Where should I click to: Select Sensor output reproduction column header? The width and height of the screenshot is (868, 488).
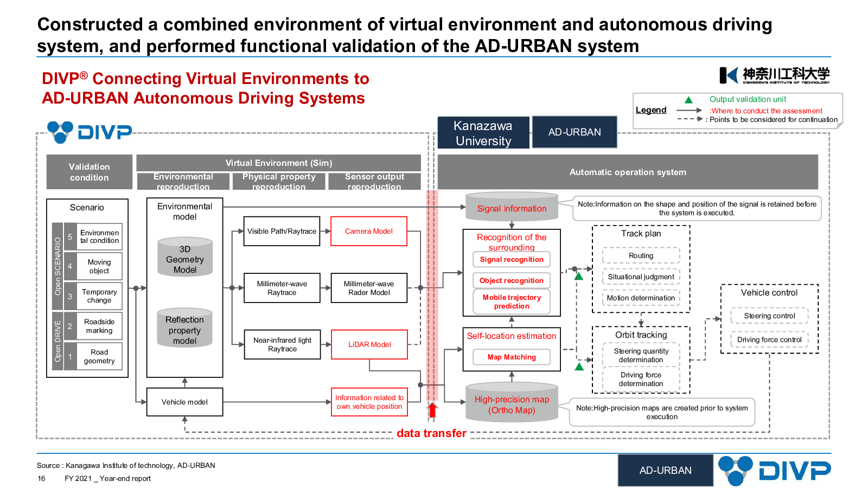pyautogui.click(x=374, y=181)
